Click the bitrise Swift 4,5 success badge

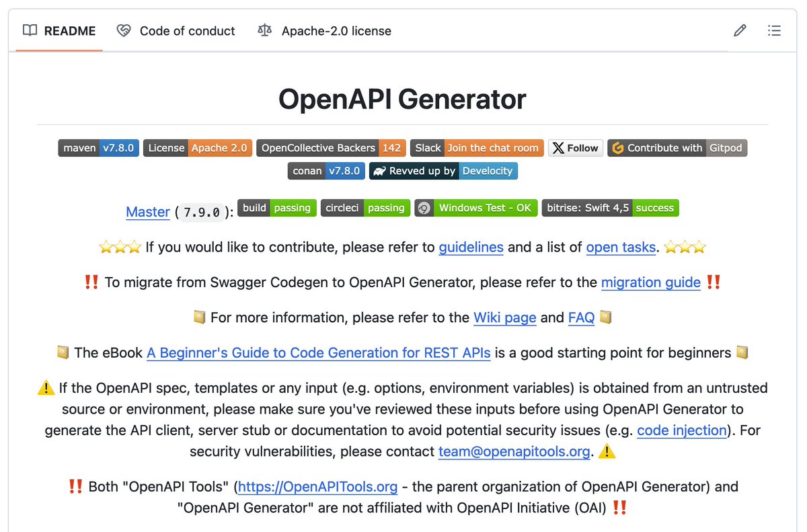point(610,208)
